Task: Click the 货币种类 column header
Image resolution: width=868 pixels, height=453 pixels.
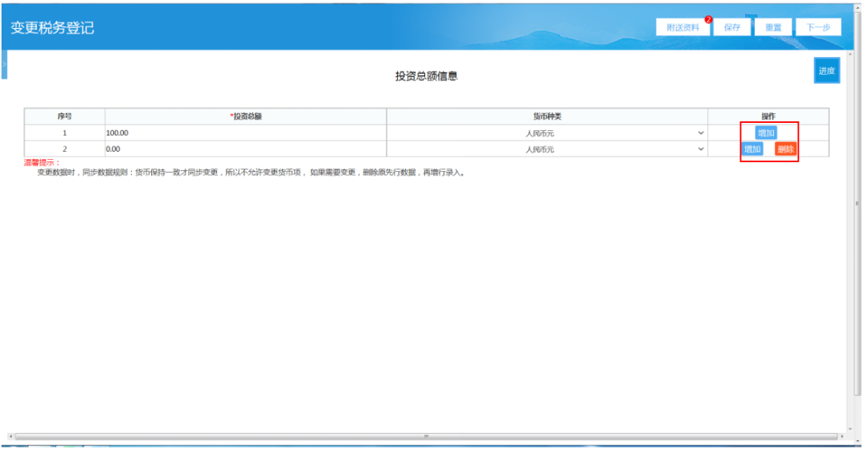Action: pos(547,116)
